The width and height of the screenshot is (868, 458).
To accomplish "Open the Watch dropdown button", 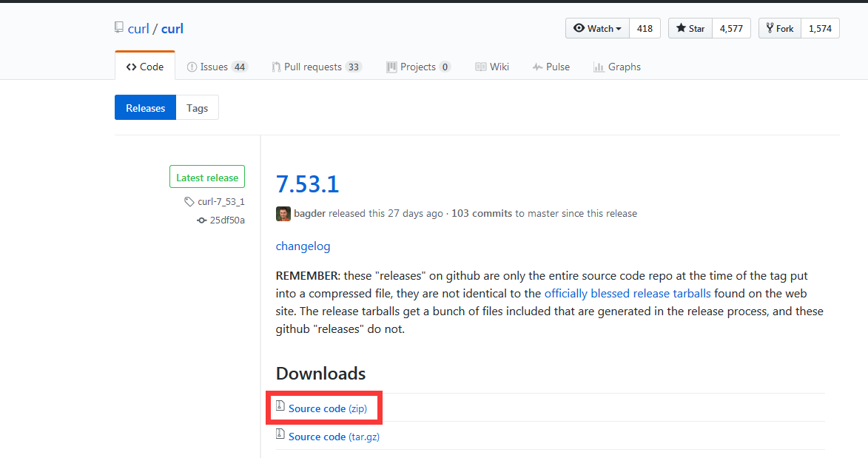I will pyautogui.click(x=597, y=28).
